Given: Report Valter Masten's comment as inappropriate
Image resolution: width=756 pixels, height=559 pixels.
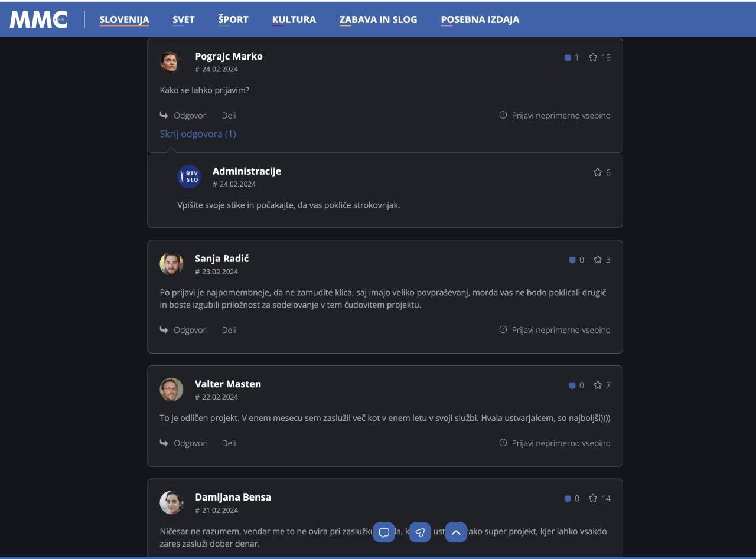Looking at the screenshot, I should tap(555, 443).
